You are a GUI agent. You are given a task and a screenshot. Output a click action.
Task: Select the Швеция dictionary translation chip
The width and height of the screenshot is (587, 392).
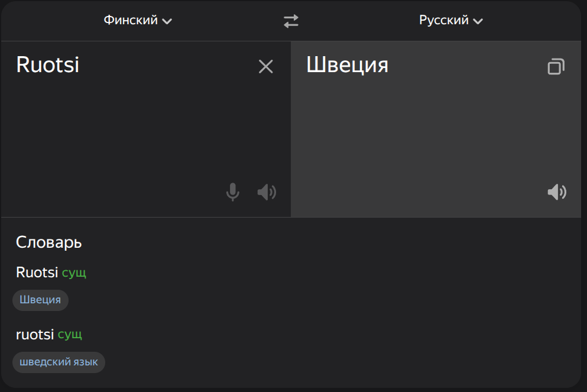40,300
